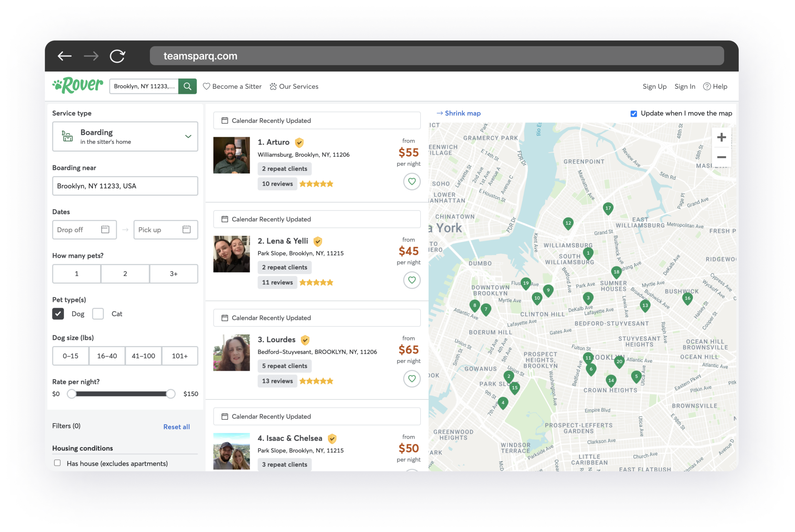Toggle Update when I move the map
The width and height of the screenshot is (795, 532).
coord(633,114)
